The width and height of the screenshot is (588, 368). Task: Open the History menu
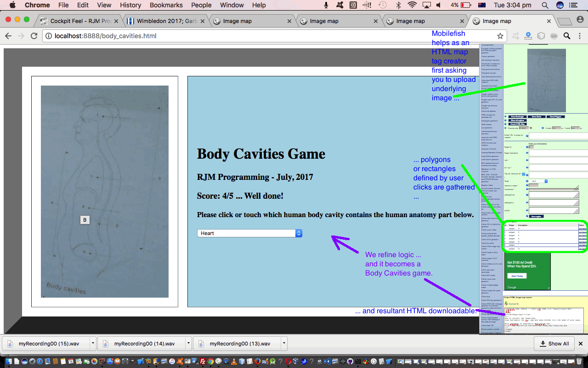point(130,5)
